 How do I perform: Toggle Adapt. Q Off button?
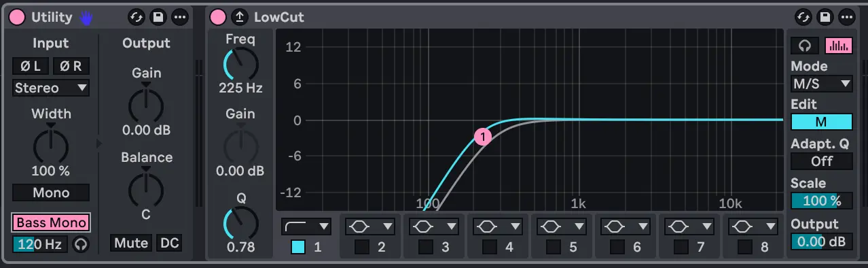(x=822, y=161)
